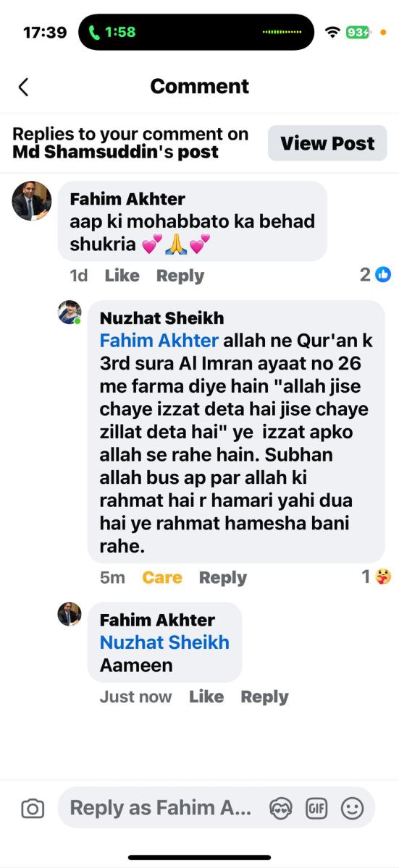Reply to Nuzhat Sheikh's comment
Image resolution: width=399 pixels, height=868 pixels.
(223, 577)
